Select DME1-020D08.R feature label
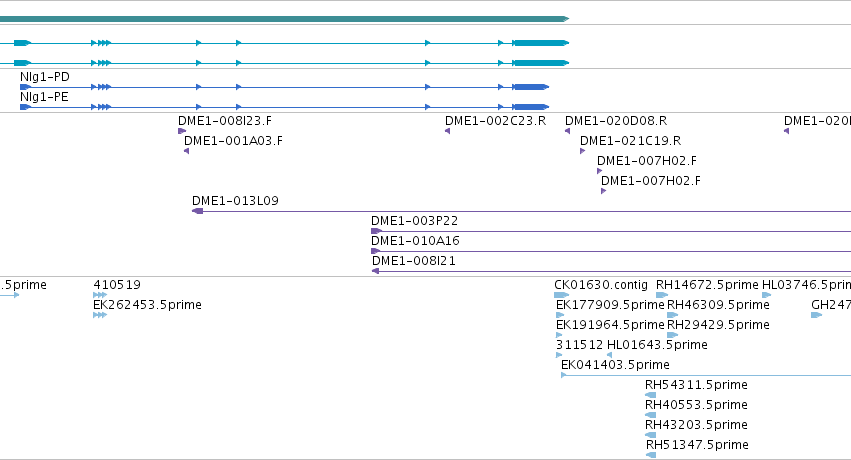 (x=616, y=121)
